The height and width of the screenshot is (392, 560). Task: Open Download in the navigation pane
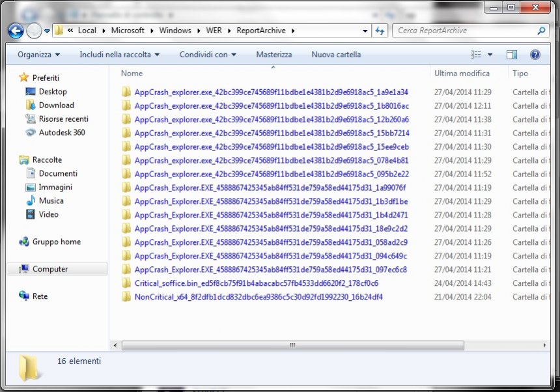point(57,105)
